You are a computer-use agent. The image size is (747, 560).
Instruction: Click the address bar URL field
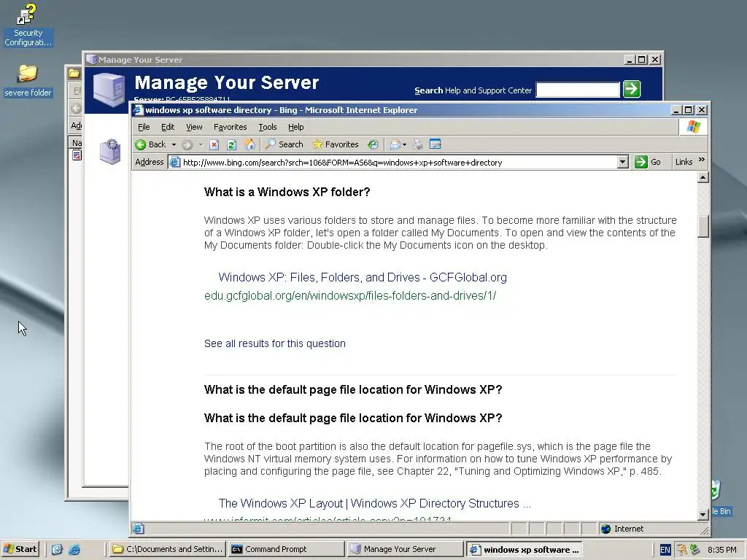point(399,163)
